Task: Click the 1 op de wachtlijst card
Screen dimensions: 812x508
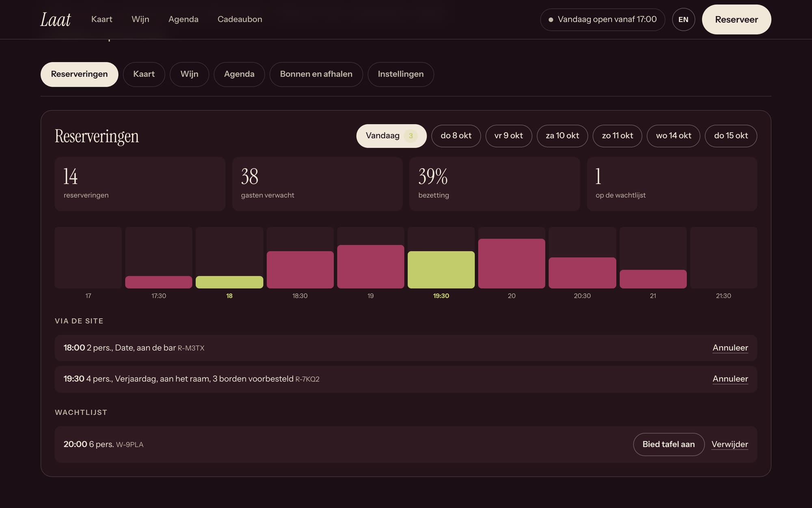Action: [x=672, y=184]
